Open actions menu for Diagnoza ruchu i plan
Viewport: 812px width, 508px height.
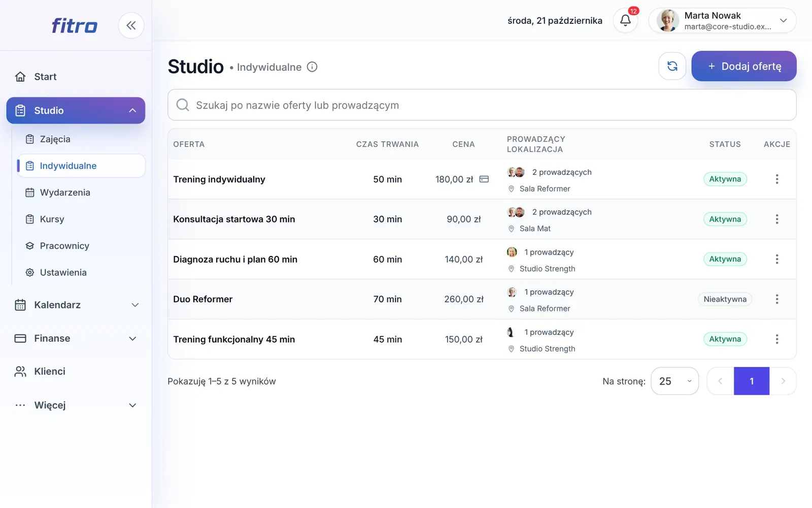click(776, 259)
